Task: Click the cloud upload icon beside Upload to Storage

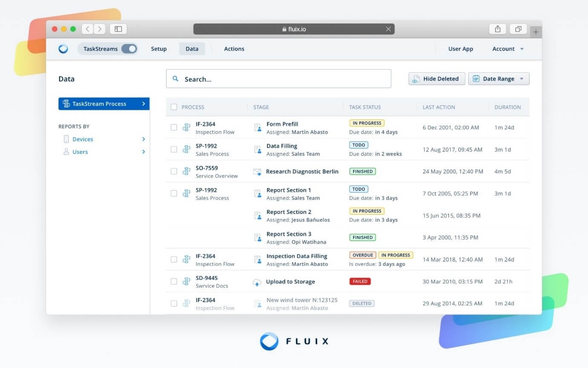Action: point(257,282)
